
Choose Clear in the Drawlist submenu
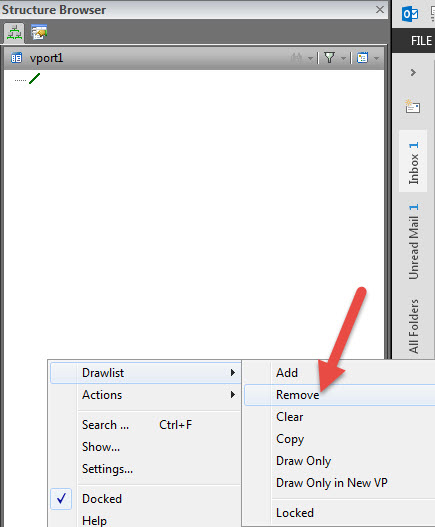click(340, 417)
